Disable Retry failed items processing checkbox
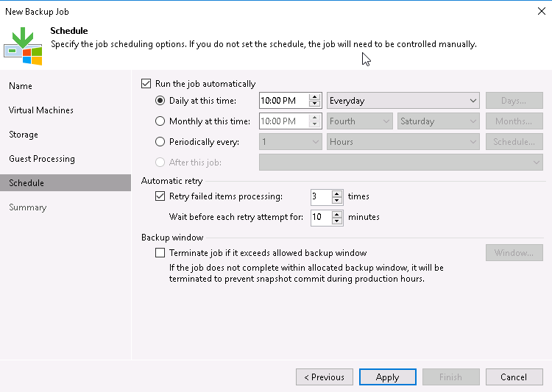Viewport: 552px width, 392px height. click(x=160, y=196)
